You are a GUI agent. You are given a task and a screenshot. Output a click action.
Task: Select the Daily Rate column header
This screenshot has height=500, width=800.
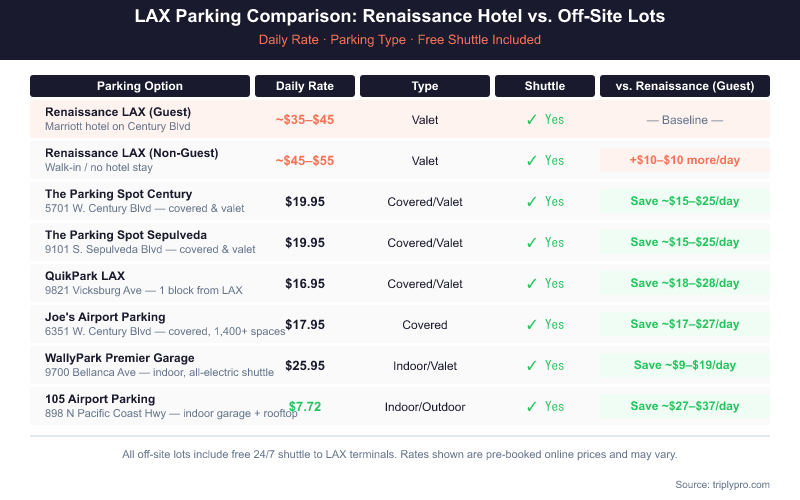click(305, 86)
